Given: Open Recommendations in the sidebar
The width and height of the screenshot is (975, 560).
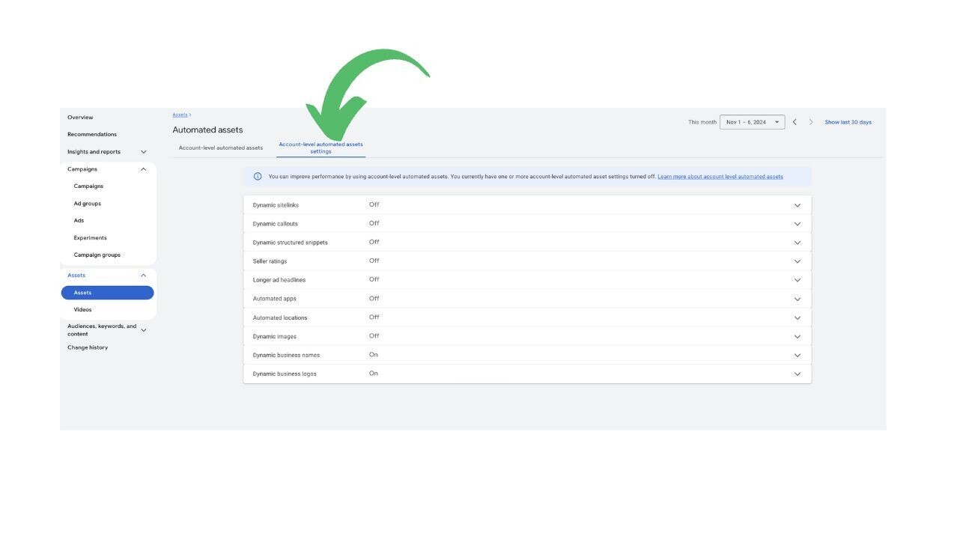Looking at the screenshot, I should click(x=92, y=135).
